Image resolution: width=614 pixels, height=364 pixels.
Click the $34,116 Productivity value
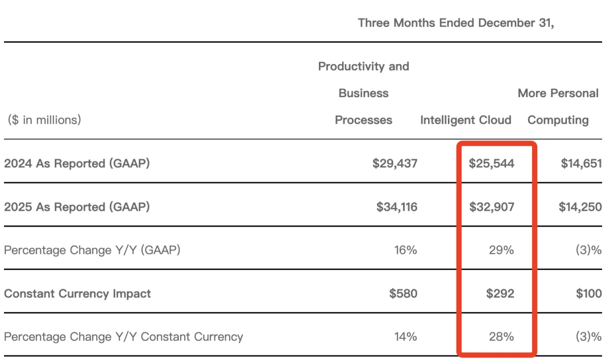click(396, 207)
